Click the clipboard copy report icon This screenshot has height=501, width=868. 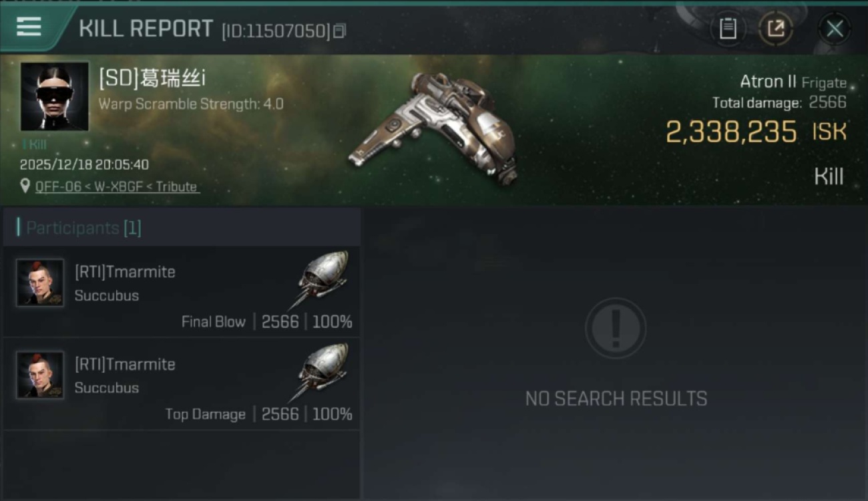tap(728, 29)
